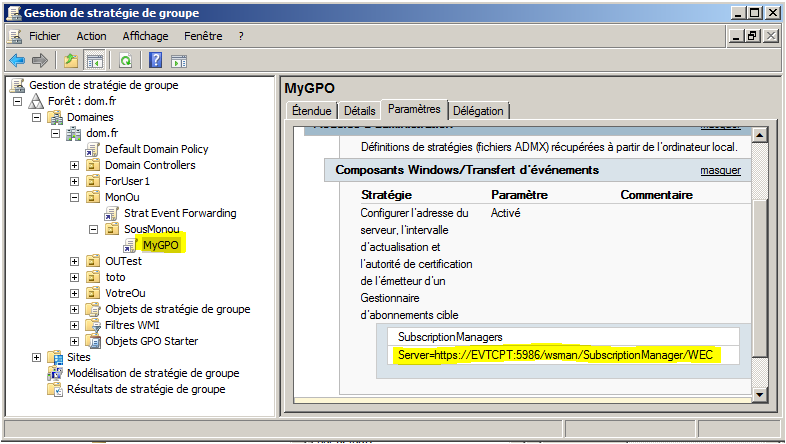Open the ? help menu
The height and width of the screenshot is (444, 786).
pos(241,36)
